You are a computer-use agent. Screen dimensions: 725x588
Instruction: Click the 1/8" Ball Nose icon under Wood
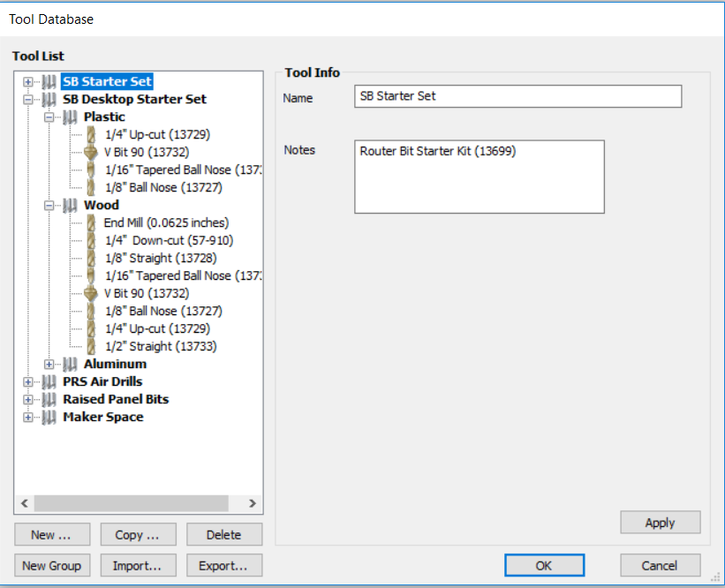pyautogui.click(x=91, y=311)
